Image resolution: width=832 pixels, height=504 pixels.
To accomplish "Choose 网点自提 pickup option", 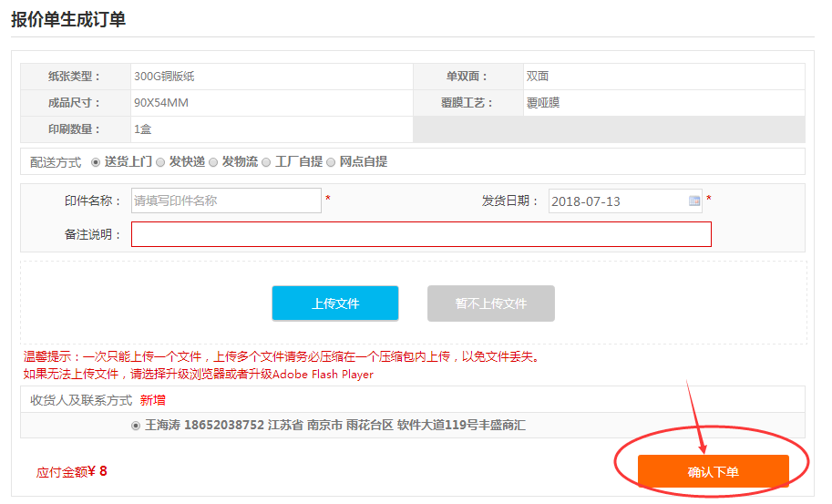I will [x=332, y=162].
